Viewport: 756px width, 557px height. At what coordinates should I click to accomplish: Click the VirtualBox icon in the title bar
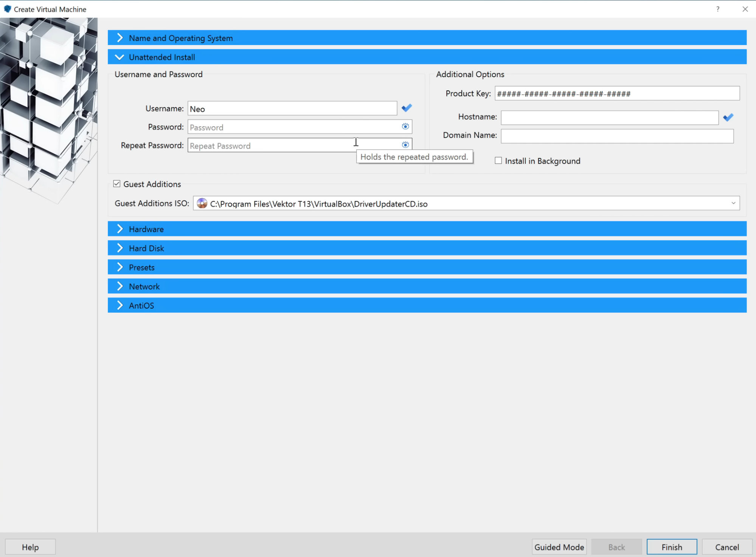(x=7, y=9)
